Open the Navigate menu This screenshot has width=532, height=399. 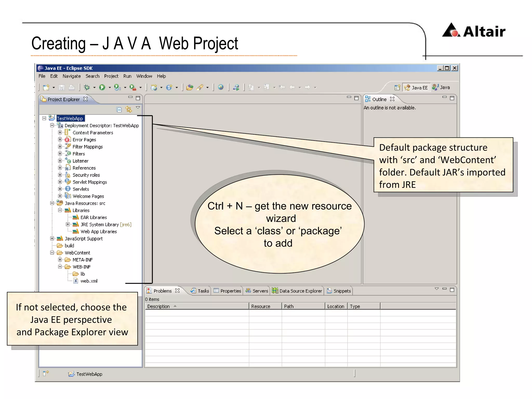tap(72, 76)
